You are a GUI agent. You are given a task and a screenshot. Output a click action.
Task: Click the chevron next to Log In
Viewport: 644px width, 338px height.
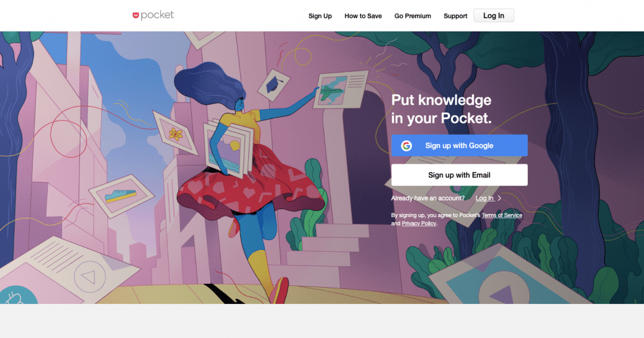click(x=499, y=198)
